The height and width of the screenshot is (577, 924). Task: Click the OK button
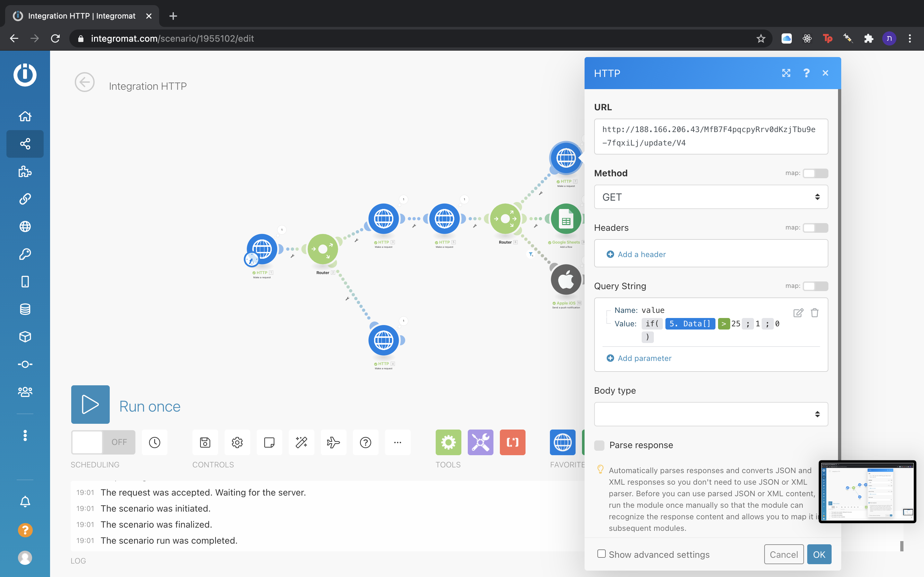click(819, 554)
